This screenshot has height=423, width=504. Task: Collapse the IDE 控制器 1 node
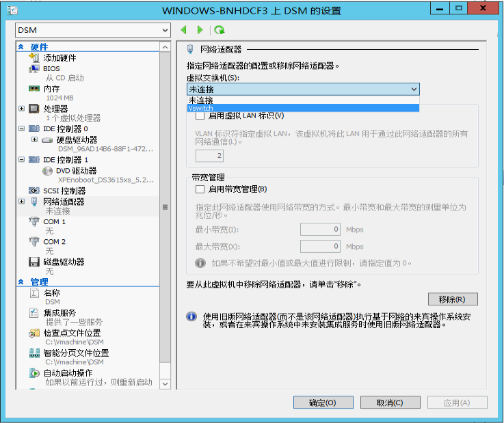pos(21,159)
